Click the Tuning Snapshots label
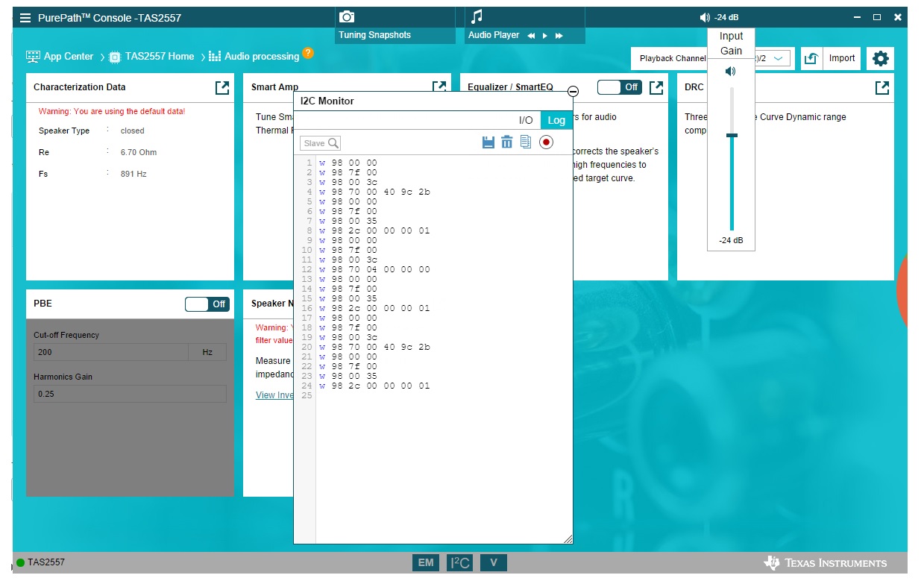This screenshot has width=924, height=581. click(374, 35)
